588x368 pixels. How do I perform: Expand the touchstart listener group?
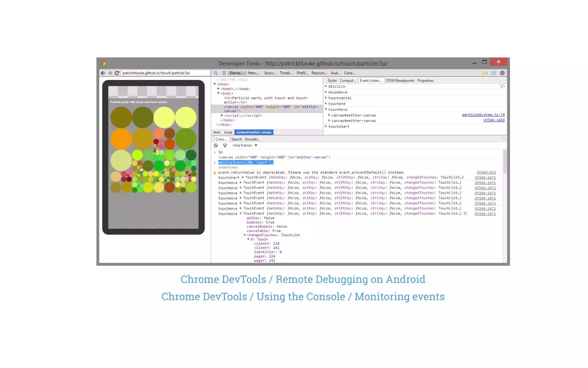[326, 126]
